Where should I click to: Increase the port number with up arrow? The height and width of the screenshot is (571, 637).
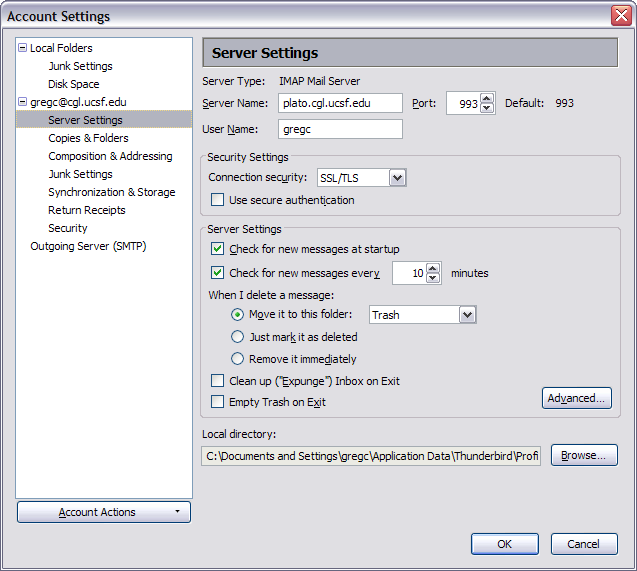[x=487, y=98]
